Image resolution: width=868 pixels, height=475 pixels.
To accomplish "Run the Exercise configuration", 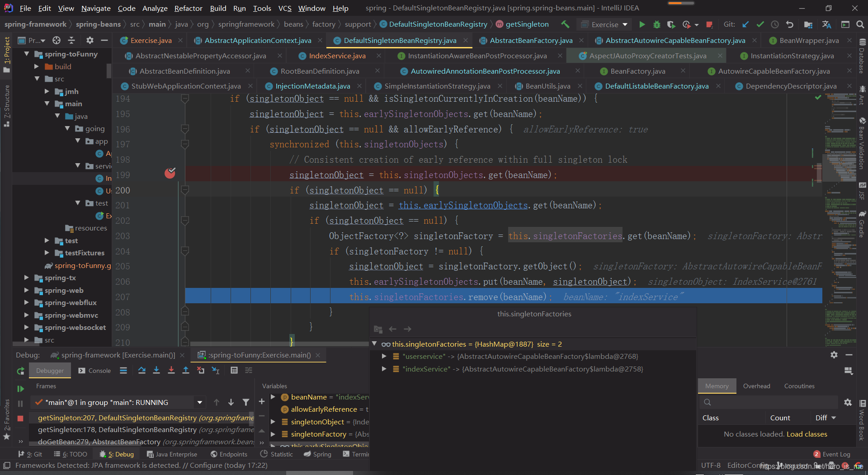I will [x=642, y=24].
